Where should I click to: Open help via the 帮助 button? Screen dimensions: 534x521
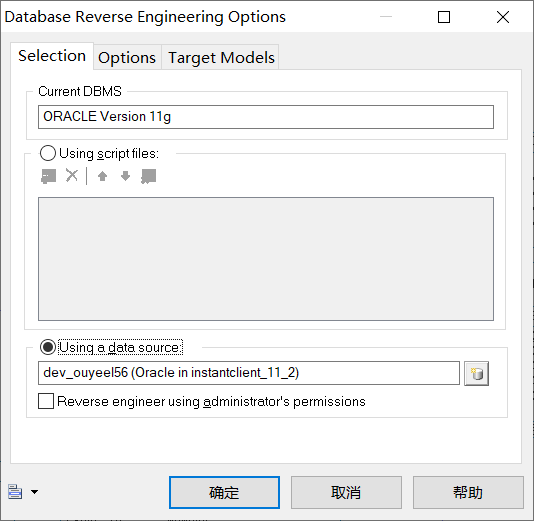tap(468, 492)
